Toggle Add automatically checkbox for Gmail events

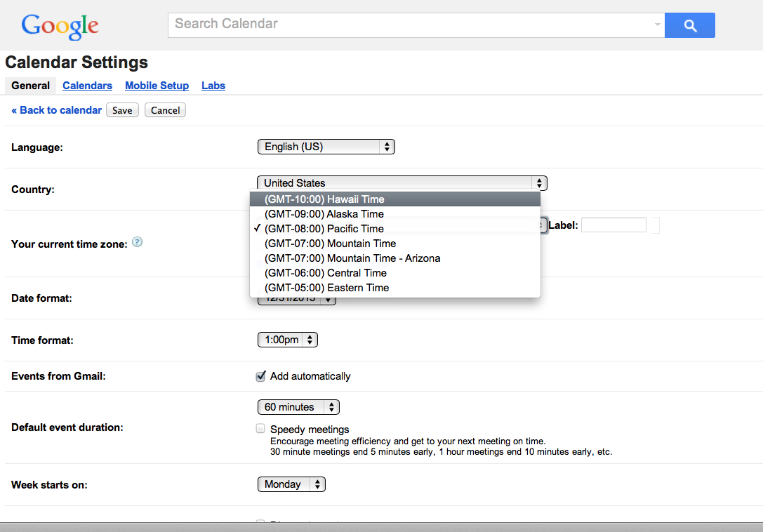(x=261, y=375)
